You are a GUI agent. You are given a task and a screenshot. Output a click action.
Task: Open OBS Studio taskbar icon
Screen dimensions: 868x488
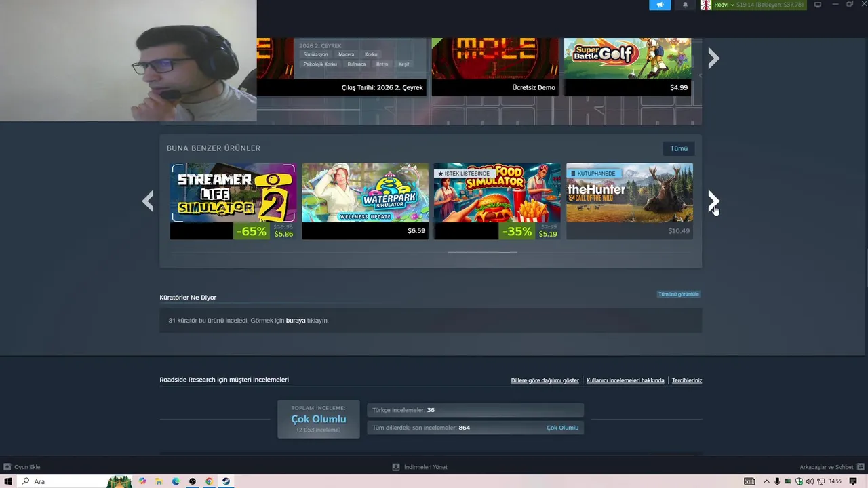click(193, 481)
